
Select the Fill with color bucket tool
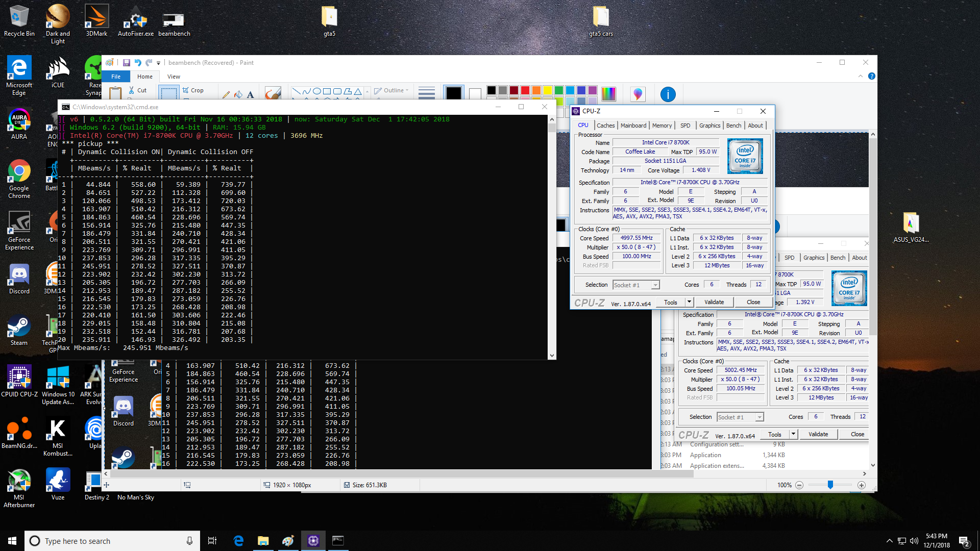click(x=238, y=94)
